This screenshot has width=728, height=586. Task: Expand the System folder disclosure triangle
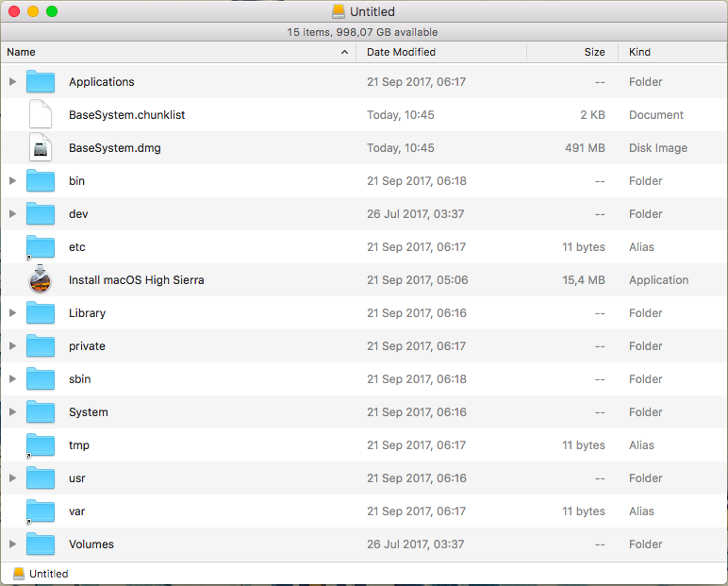12,411
